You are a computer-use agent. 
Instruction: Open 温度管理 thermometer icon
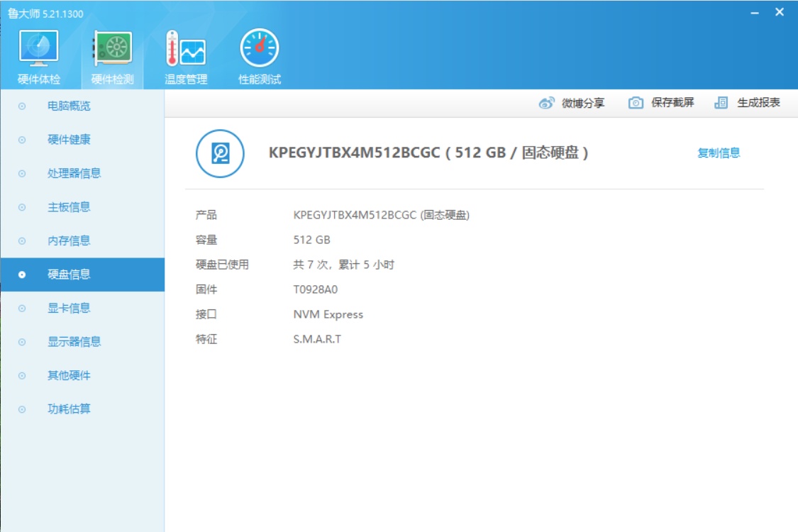click(x=186, y=48)
